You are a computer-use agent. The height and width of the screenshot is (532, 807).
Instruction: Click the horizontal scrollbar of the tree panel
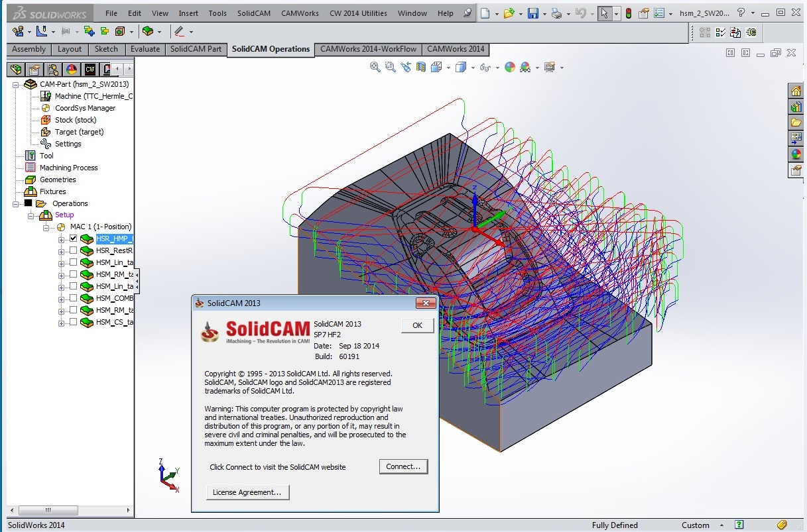point(48,510)
